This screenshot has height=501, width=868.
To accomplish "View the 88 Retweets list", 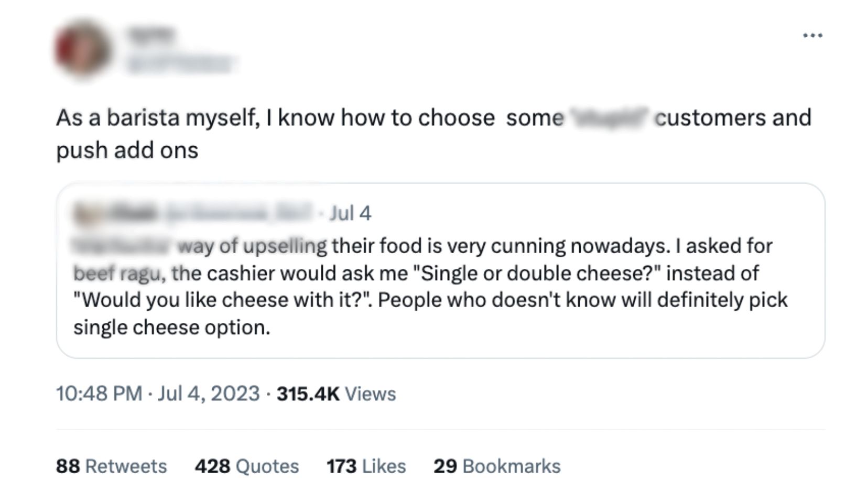I will pyautogui.click(x=111, y=465).
